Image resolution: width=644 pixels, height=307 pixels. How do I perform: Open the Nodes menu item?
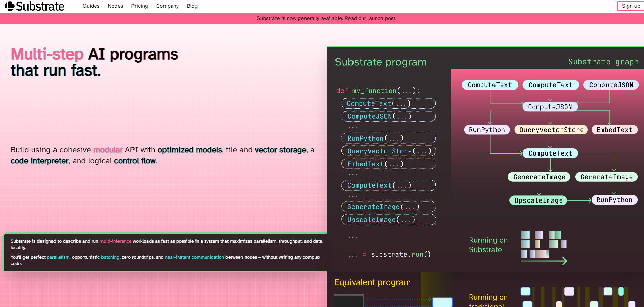tap(115, 6)
